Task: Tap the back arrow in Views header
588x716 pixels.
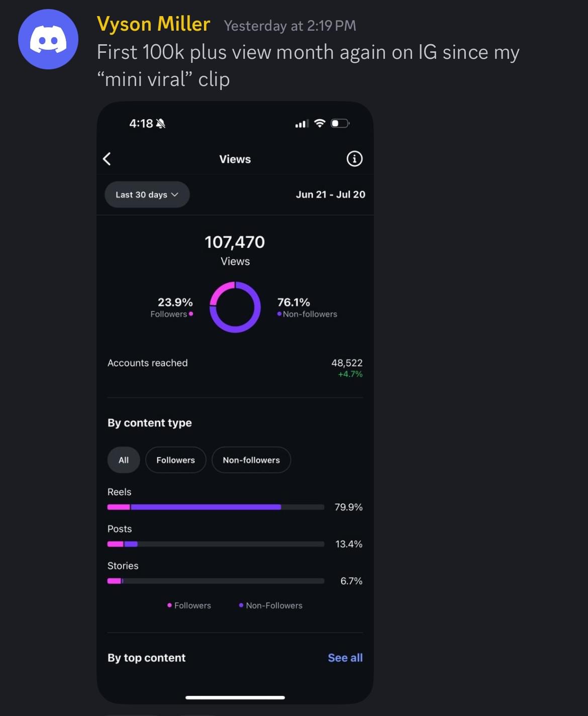Action: coord(107,159)
